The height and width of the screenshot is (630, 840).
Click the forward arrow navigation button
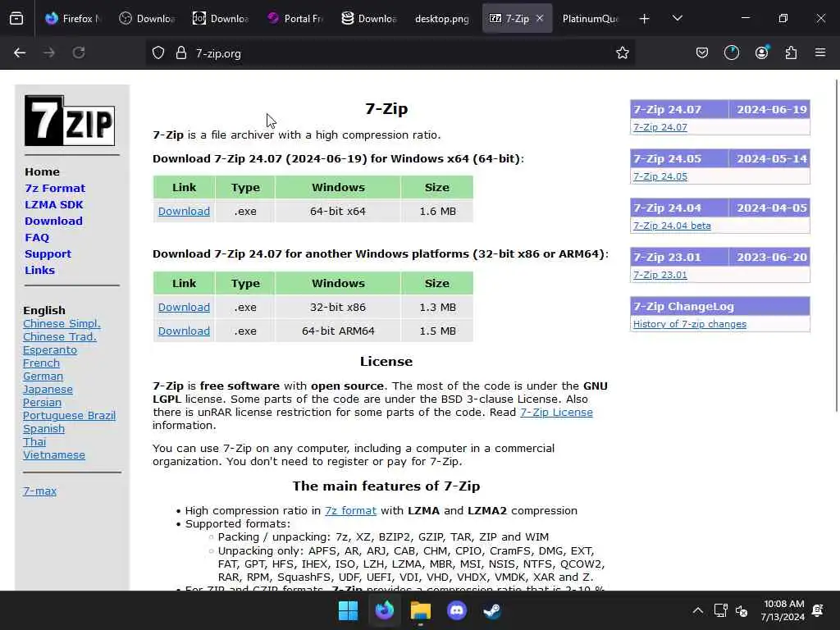click(x=49, y=52)
